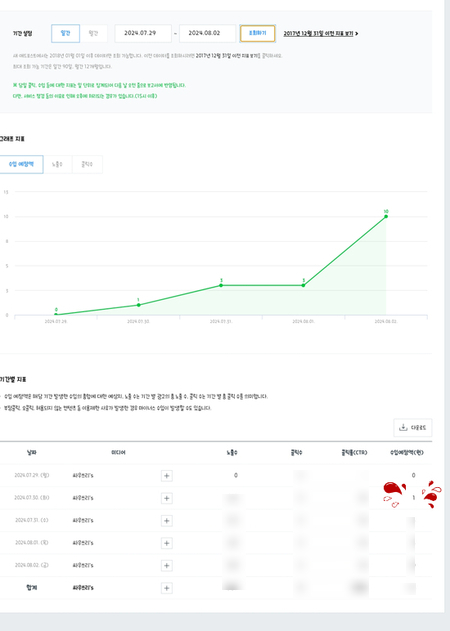Switch to the 월간 (monthly) period toggle
This screenshot has width=450, height=631.
(x=93, y=33)
